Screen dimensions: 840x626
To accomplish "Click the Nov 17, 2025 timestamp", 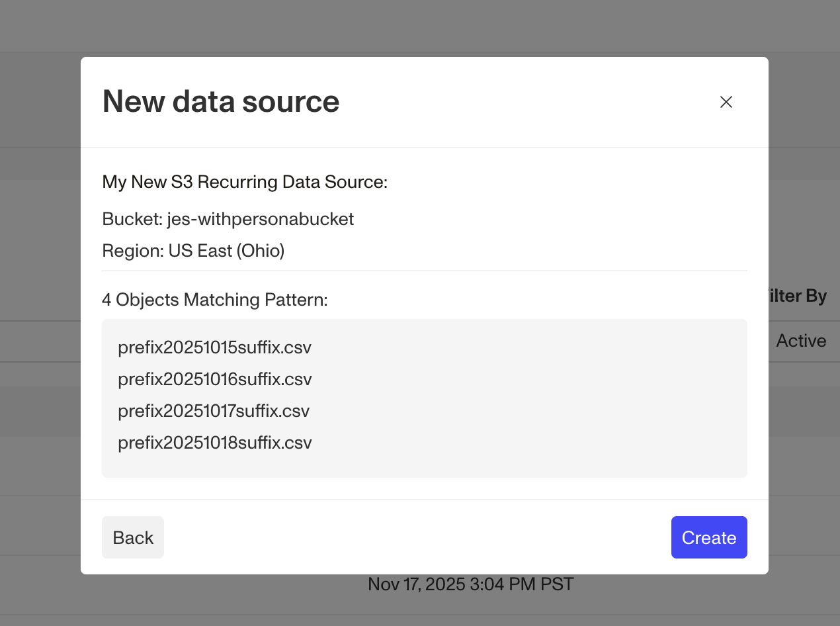I will (x=470, y=584).
